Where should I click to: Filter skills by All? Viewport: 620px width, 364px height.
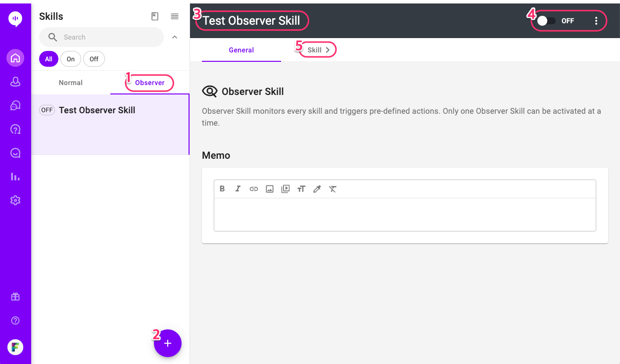coord(48,59)
